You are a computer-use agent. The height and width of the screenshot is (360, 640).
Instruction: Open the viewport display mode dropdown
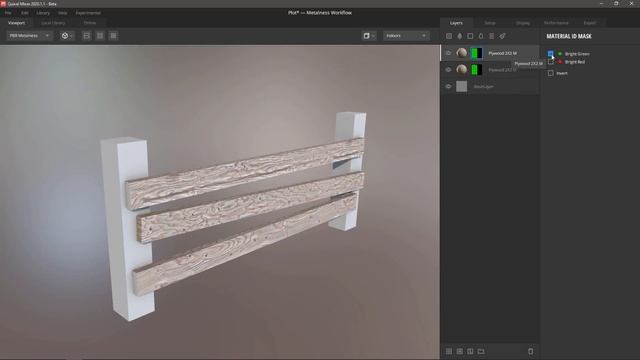(369, 36)
